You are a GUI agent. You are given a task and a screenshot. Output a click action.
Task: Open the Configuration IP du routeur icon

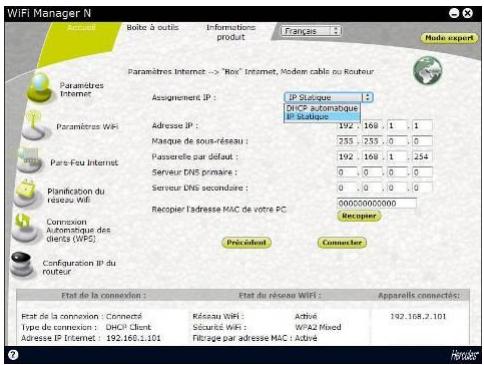coord(22,265)
